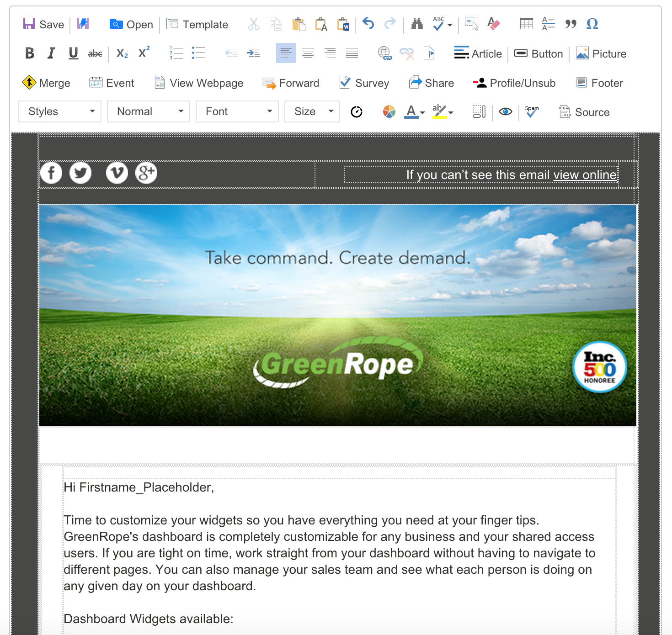Open the Merge fields option
672x635 pixels.
[x=46, y=83]
